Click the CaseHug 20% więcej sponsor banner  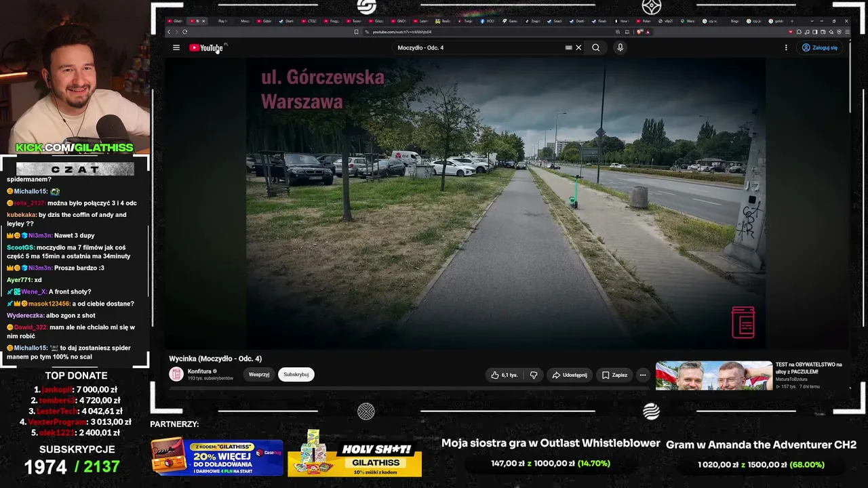coord(217,457)
